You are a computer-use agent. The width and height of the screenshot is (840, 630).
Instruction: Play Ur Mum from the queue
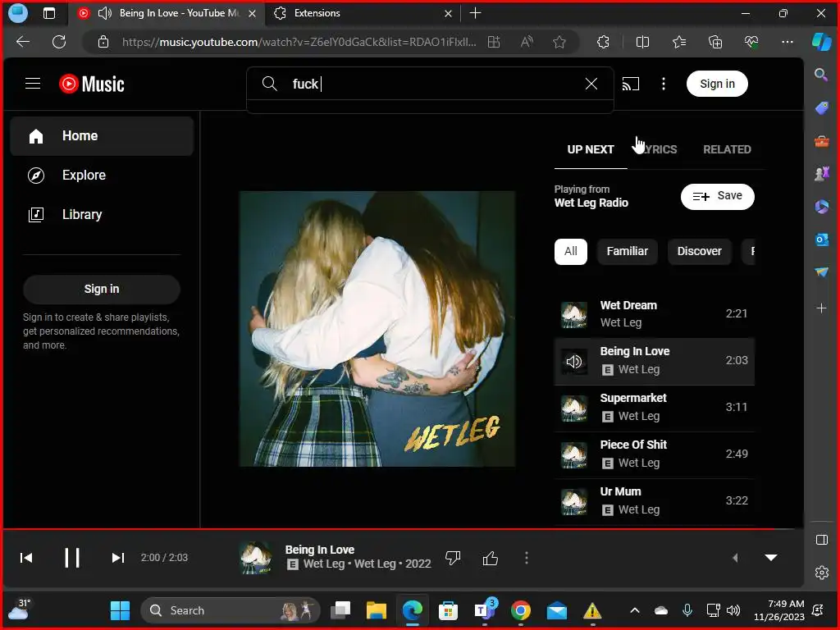654,501
